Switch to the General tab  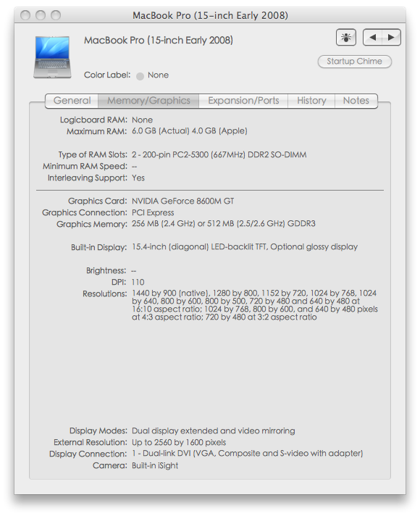pyautogui.click(x=72, y=101)
